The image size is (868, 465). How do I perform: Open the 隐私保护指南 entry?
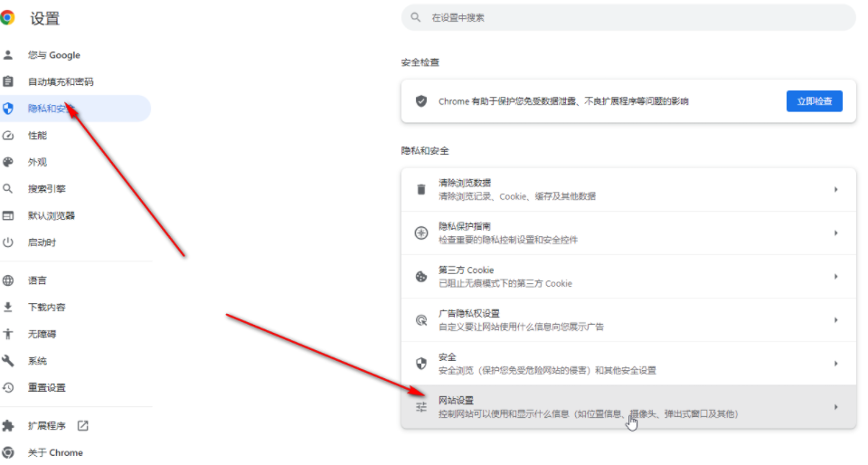click(x=628, y=233)
